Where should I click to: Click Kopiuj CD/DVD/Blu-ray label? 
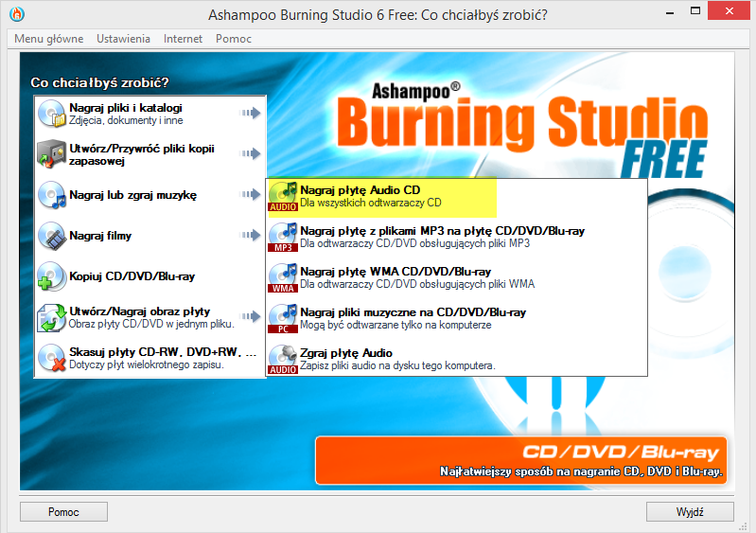click(x=132, y=276)
